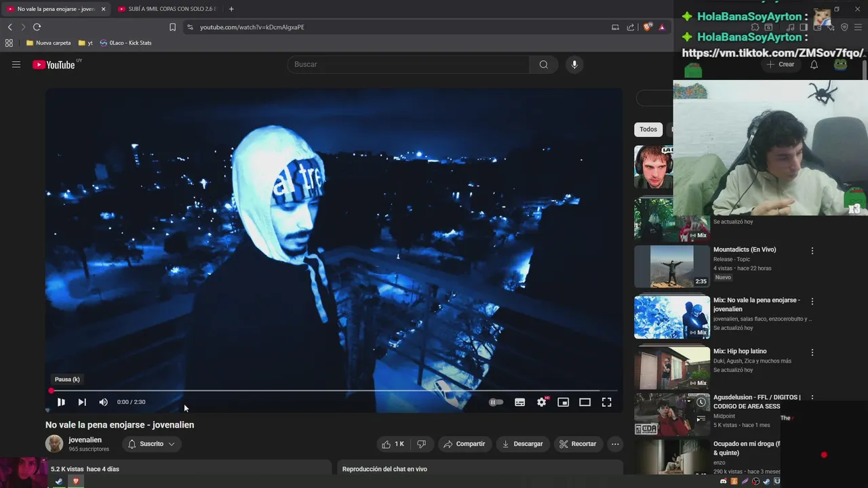Click Brave icon in taskbar
This screenshot has height=488, width=868.
pyautogui.click(x=75, y=481)
